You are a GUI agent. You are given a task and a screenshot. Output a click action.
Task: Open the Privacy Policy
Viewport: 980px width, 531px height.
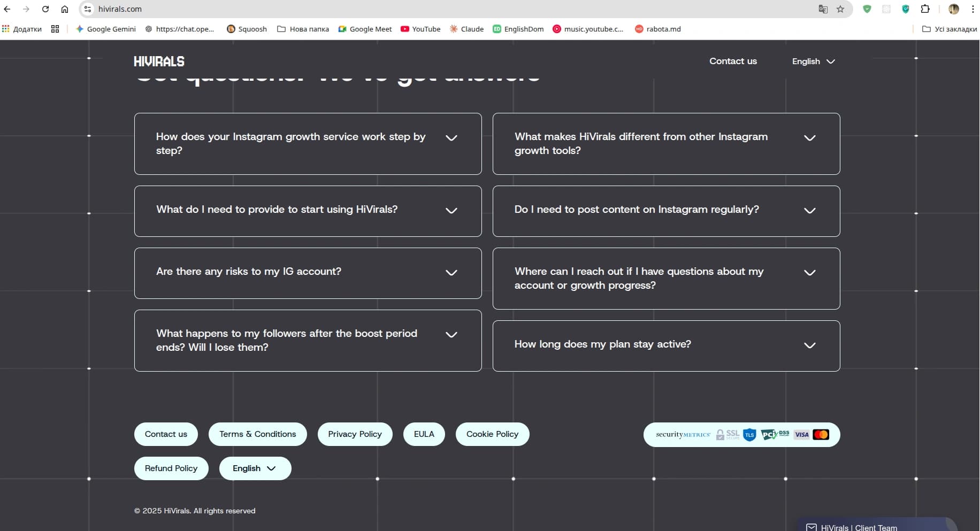pyautogui.click(x=355, y=434)
